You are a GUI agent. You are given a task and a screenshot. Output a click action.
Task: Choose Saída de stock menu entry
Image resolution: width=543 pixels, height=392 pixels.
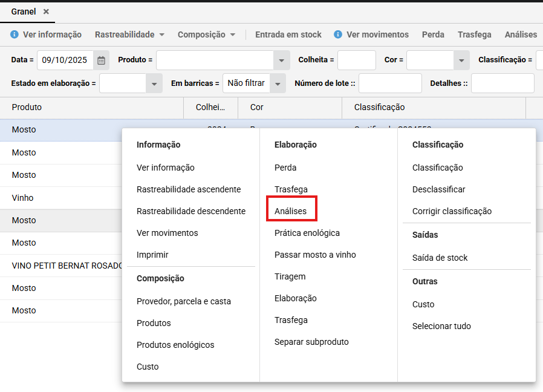[x=440, y=258]
